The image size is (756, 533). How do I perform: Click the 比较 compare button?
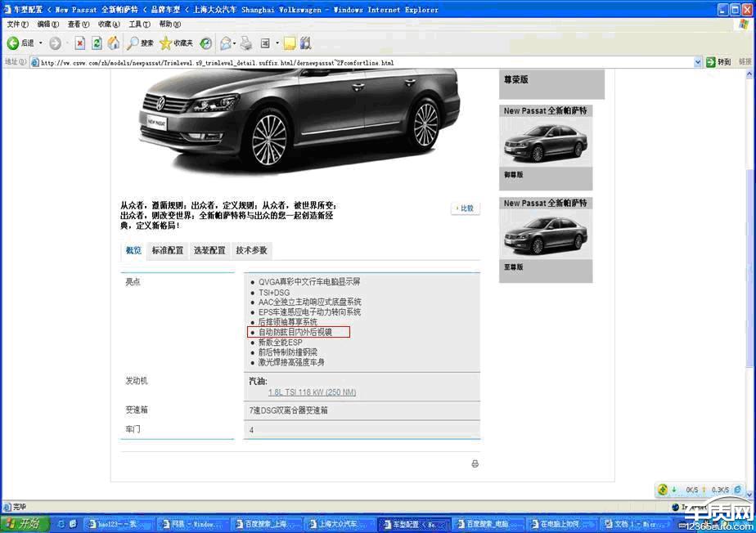(466, 208)
